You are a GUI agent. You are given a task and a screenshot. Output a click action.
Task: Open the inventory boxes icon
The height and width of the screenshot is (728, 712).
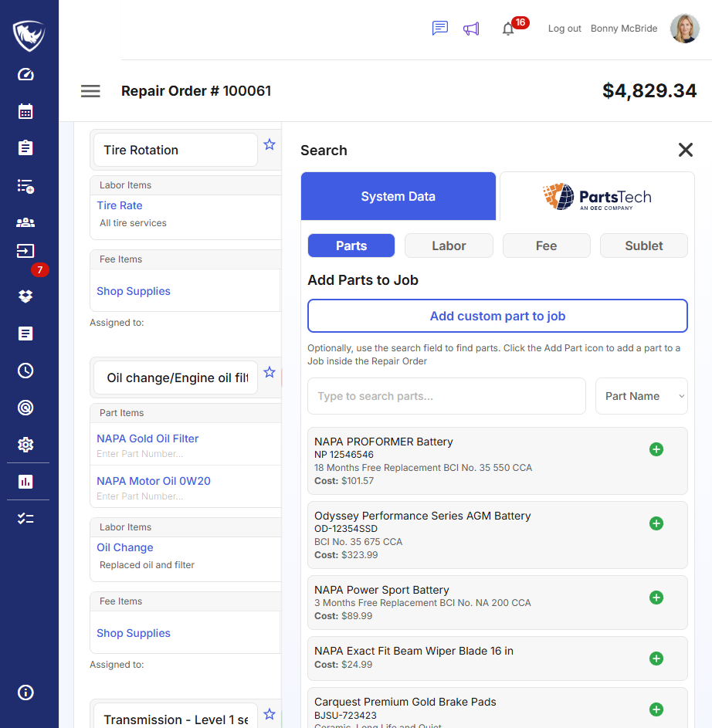(x=25, y=296)
